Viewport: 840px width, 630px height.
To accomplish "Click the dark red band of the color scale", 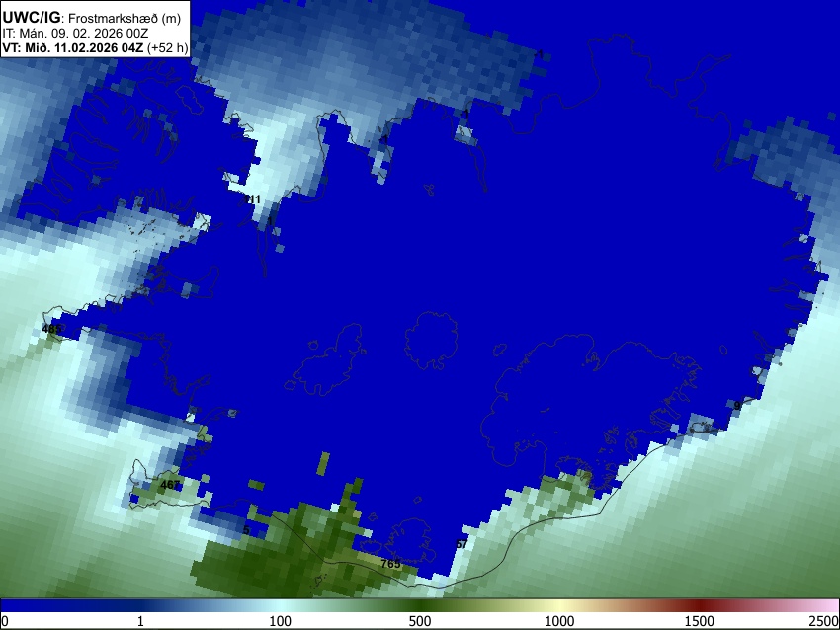I will pyautogui.click(x=700, y=605).
